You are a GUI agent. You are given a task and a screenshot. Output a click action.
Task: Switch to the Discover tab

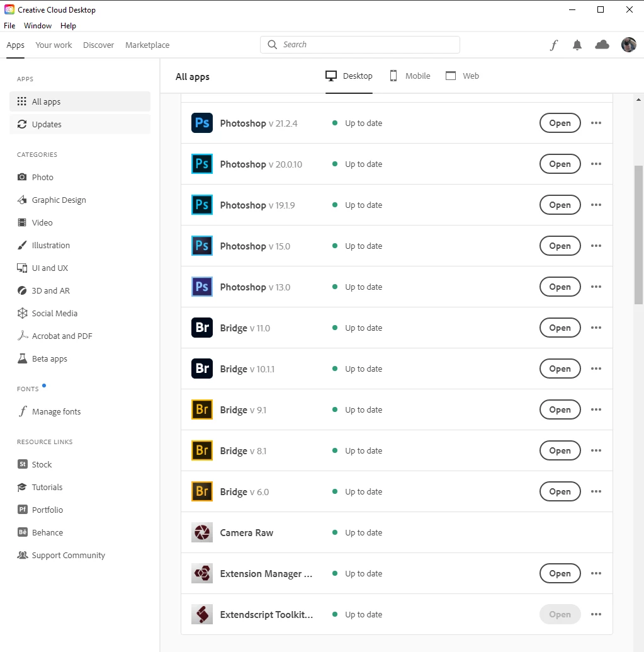tap(98, 45)
